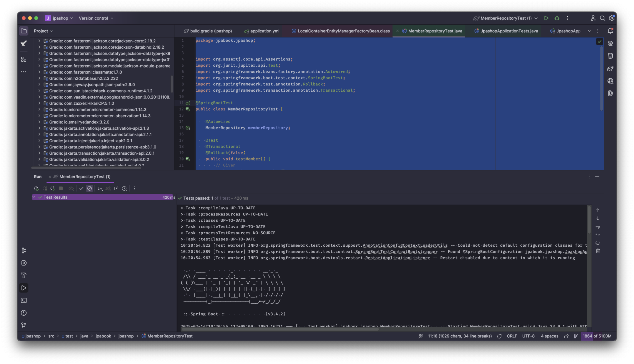Toggle soft-wrap in console output
Viewport: 634px width, 364px height.
[x=598, y=227]
